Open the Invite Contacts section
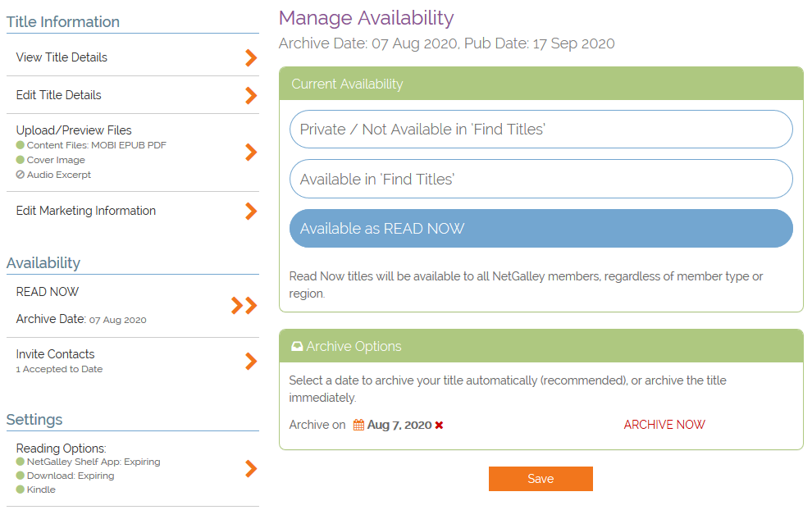 (x=56, y=354)
